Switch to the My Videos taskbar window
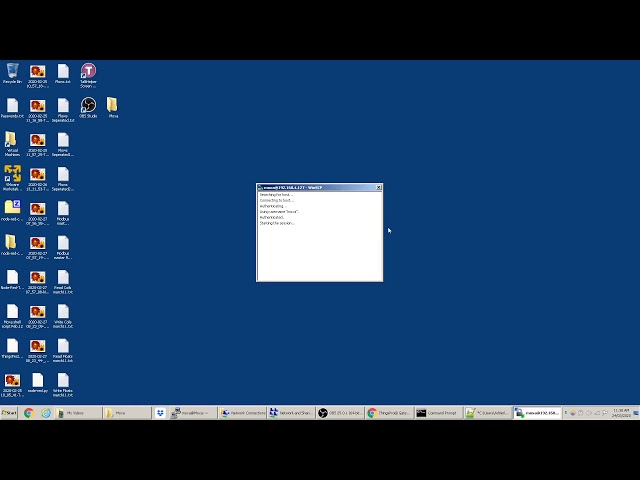This screenshot has width=640, height=480. 78,413
